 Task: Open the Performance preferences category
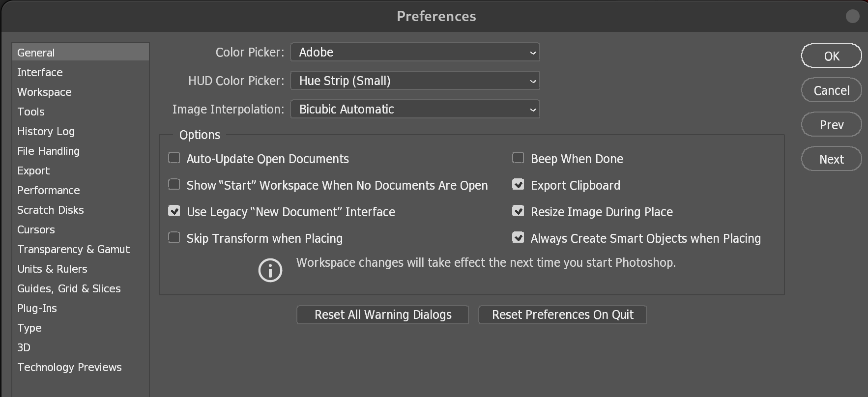[x=49, y=190]
